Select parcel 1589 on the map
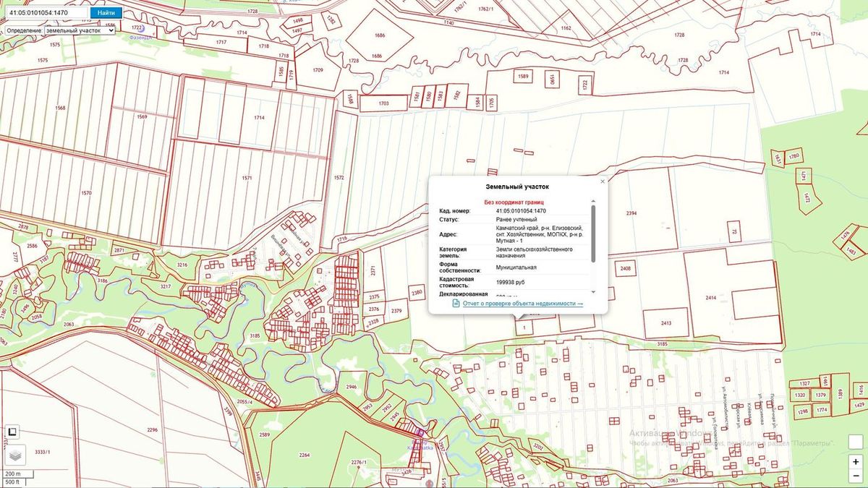Screen dimensions: 868x488 click(x=523, y=76)
